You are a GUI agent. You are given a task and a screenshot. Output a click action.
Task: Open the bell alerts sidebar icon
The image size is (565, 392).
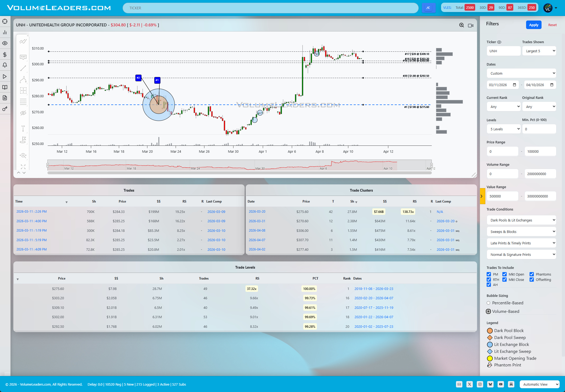5,65
